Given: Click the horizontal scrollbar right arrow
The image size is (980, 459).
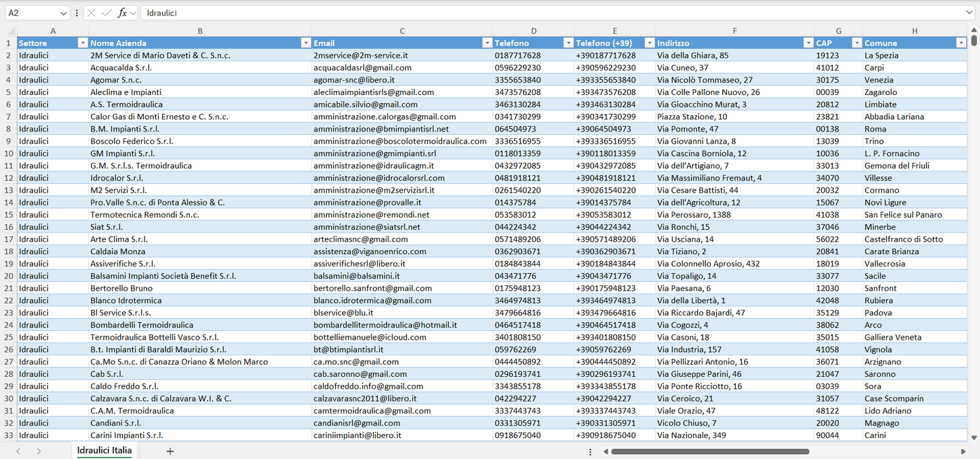Looking at the screenshot, I should (x=963, y=451).
